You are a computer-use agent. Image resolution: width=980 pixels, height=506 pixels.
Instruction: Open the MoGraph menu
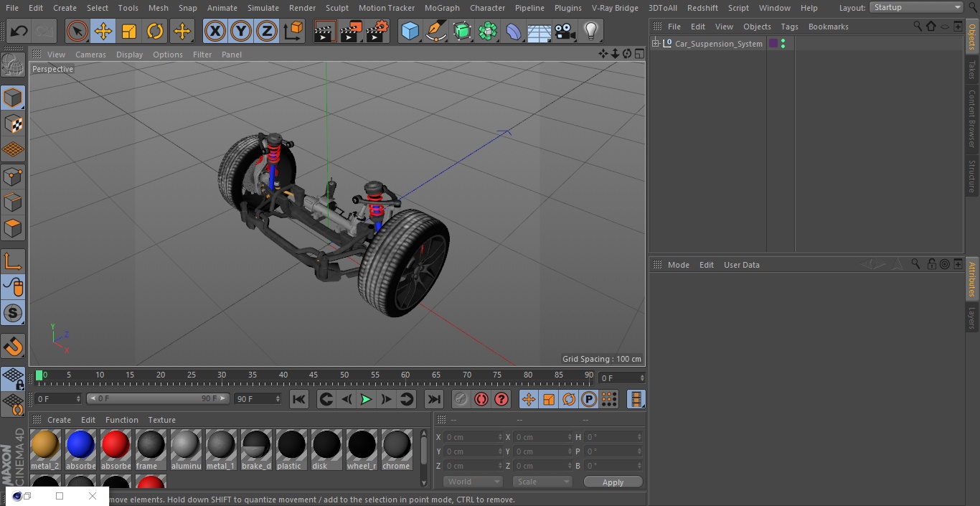(x=442, y=8)
